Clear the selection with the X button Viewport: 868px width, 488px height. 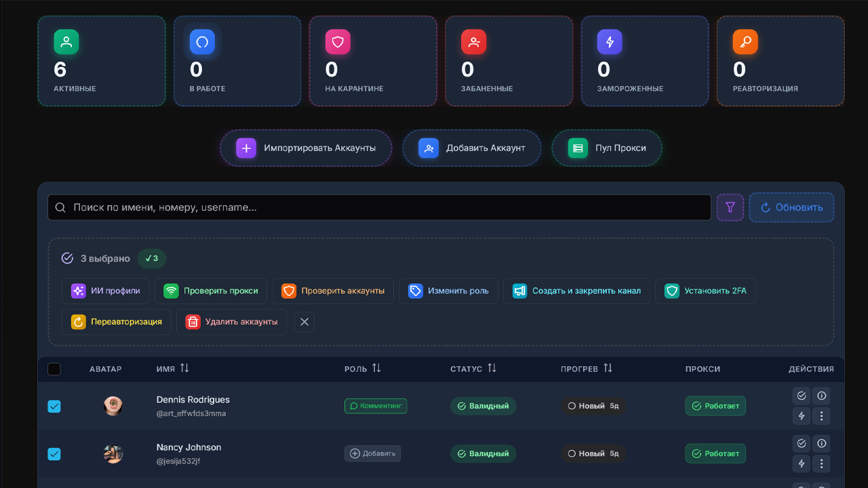coord(304,322)
